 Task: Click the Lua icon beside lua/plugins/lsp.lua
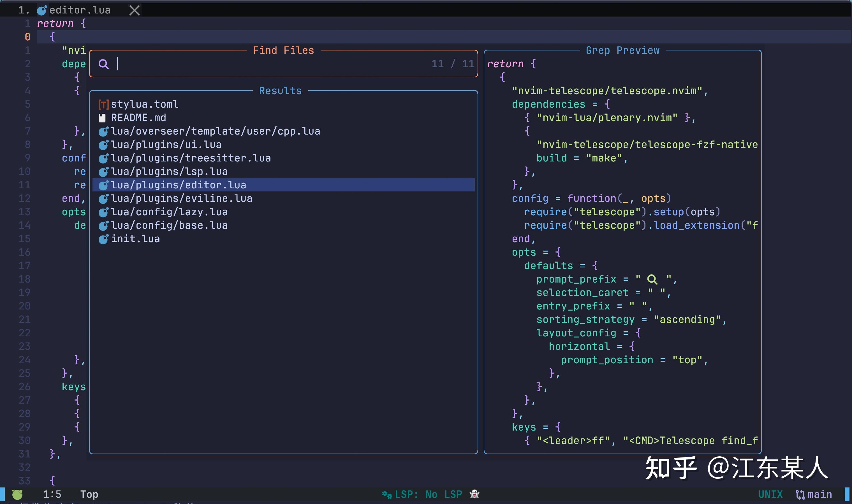click(x=103, y=171)
